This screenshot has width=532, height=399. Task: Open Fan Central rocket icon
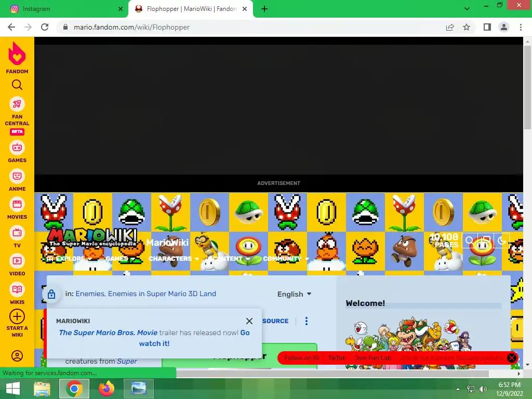point(17,104)
